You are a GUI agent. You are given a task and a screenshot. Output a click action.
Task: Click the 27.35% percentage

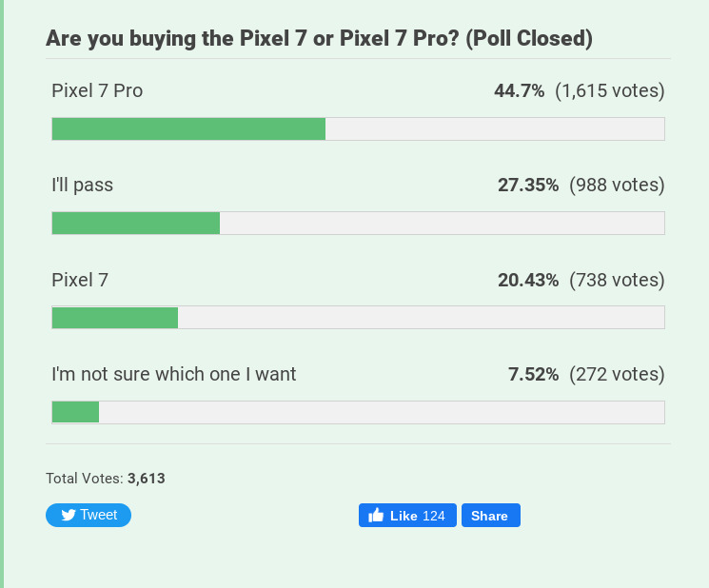click(x=528, y=186)
